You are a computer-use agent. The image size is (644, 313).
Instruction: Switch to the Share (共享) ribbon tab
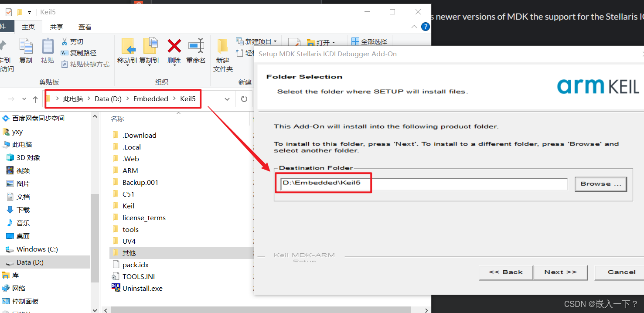coord(57,27)
